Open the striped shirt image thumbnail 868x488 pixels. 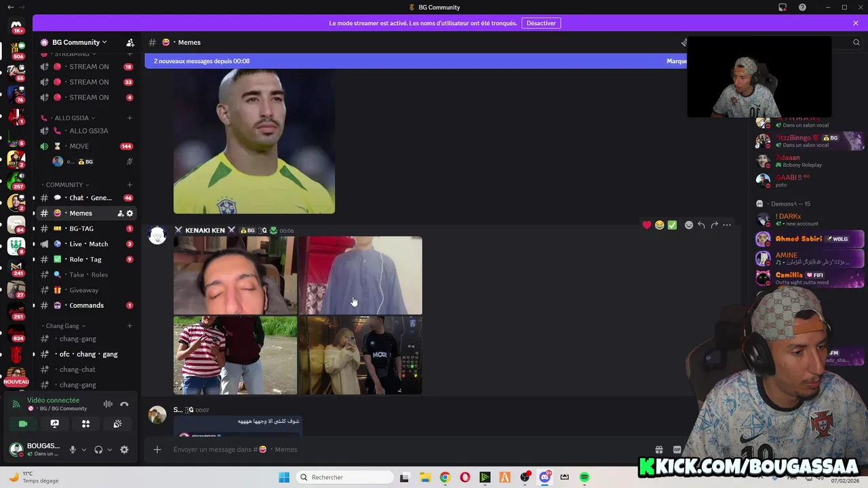click(235, 355)
